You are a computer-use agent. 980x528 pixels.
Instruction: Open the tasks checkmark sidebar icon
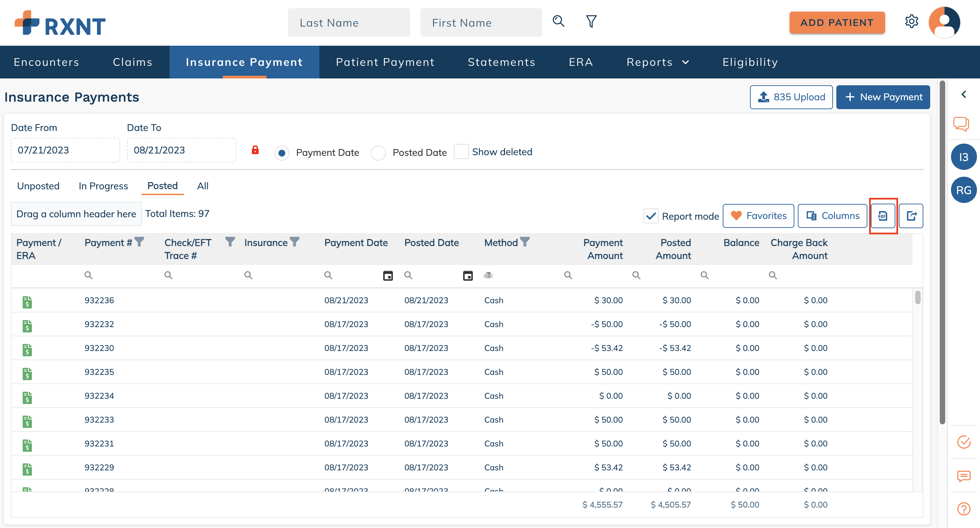[964, 442]
